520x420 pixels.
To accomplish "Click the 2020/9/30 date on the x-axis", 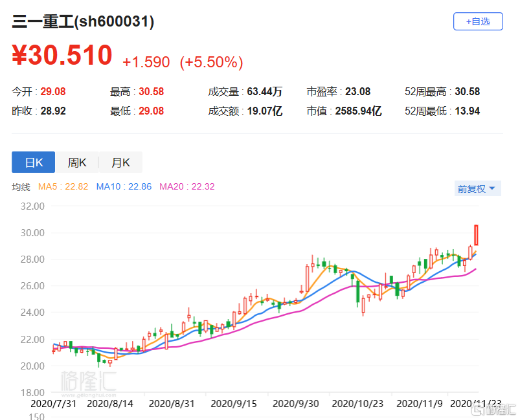I will click(x=295, y=403).
